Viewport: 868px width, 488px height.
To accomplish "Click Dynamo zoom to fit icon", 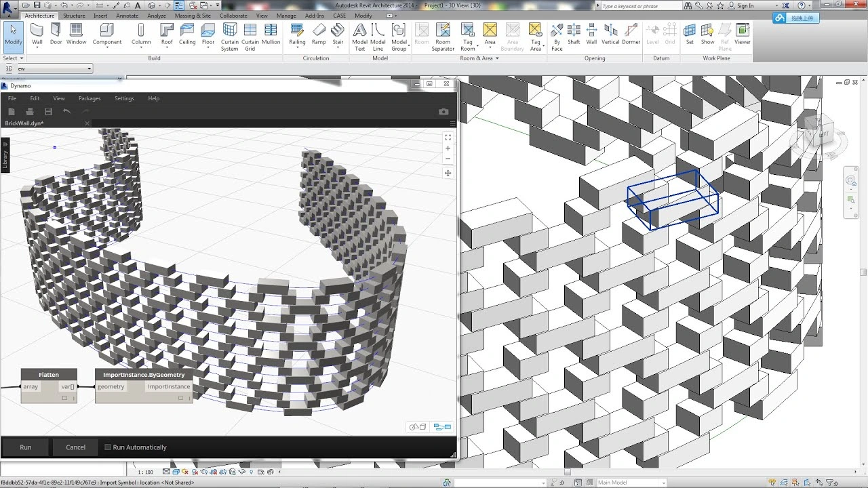I will click(x=448, y=137).
